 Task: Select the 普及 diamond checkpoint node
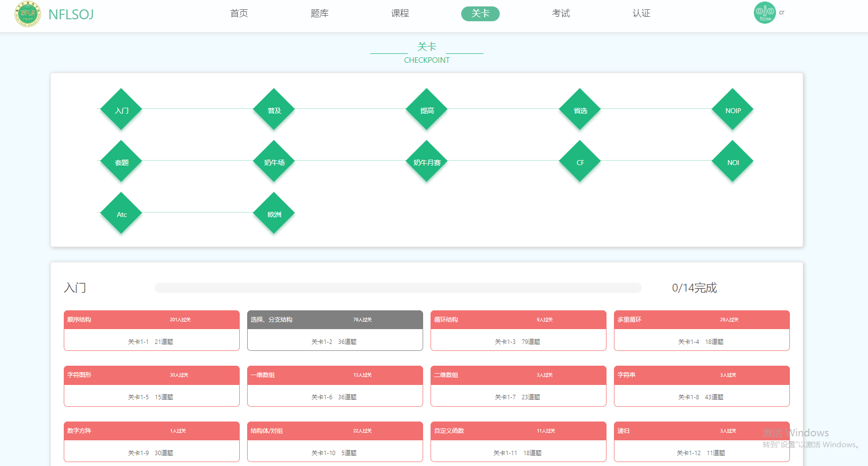pyautogui.click(x=274, y=110)
